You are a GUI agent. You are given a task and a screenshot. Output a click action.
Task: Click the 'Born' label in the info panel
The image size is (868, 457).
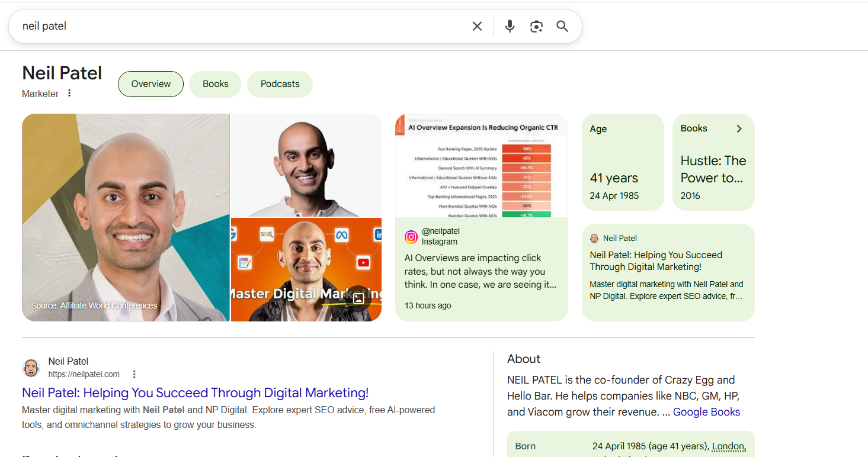click(526, 446)
